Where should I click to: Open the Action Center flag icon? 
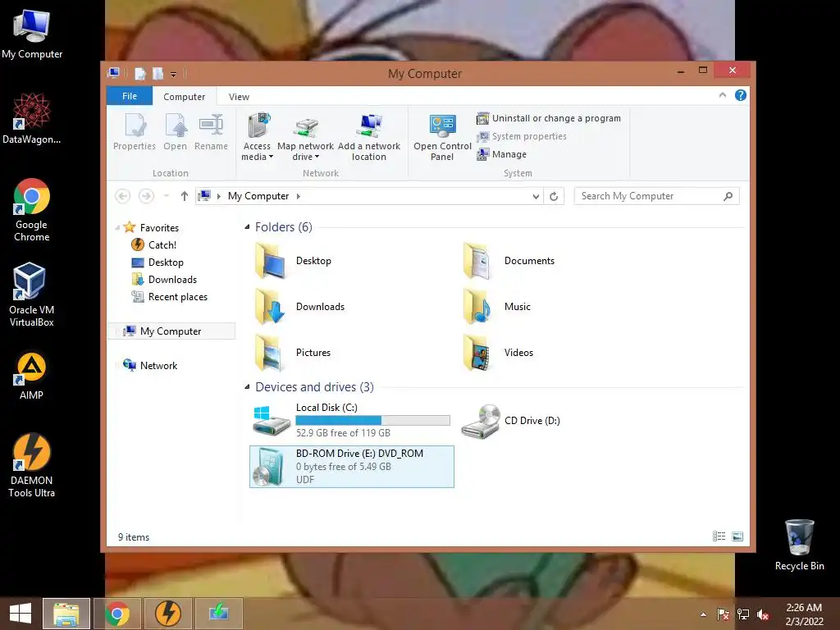[723, 614]
